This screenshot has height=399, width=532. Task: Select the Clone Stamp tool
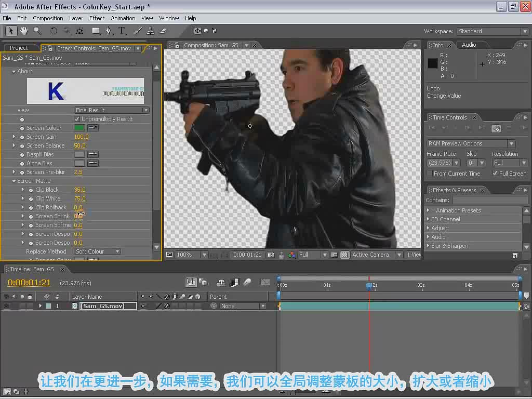click(150, 31)
